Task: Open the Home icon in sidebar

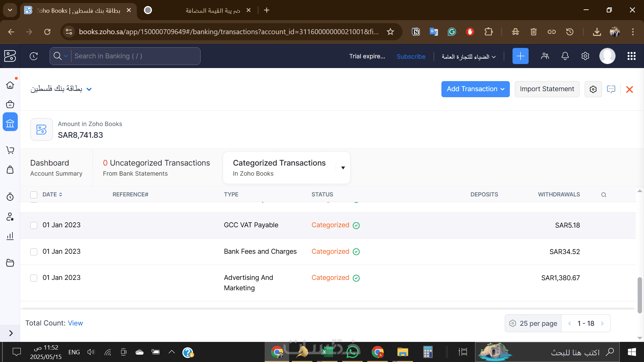Action: (10, 85)
